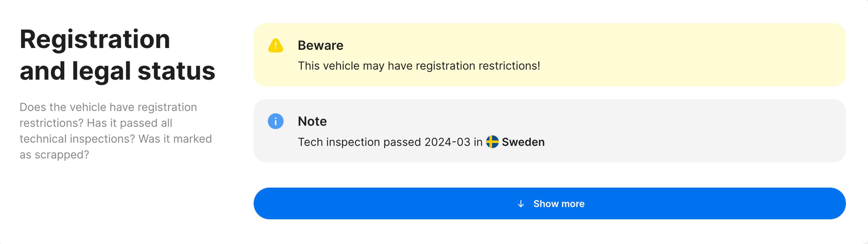Select the Note heading

(x=312, y=121)
